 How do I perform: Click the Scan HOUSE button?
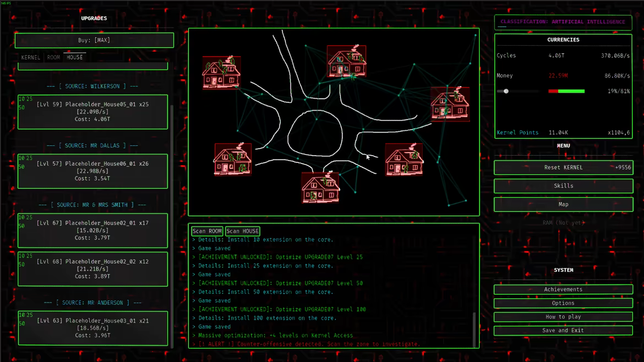point(242,231)
